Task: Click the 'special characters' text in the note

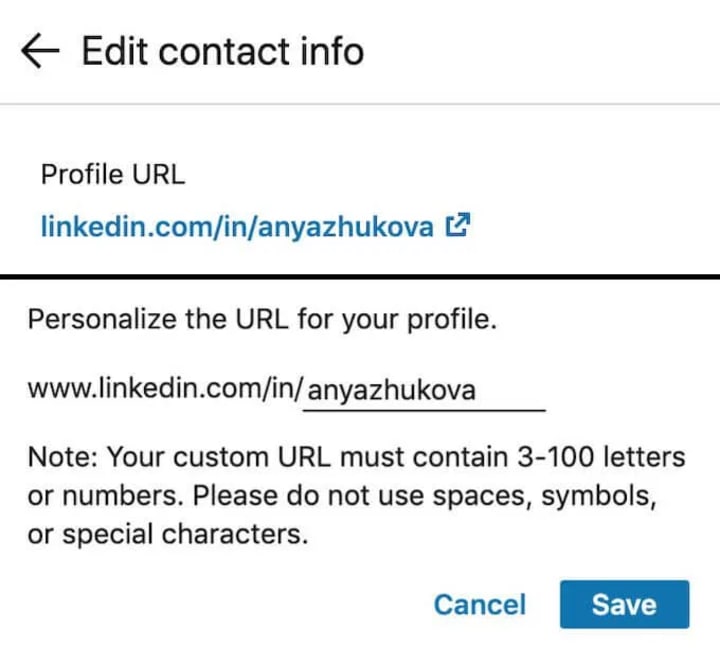Action: (x=185, y=535)
